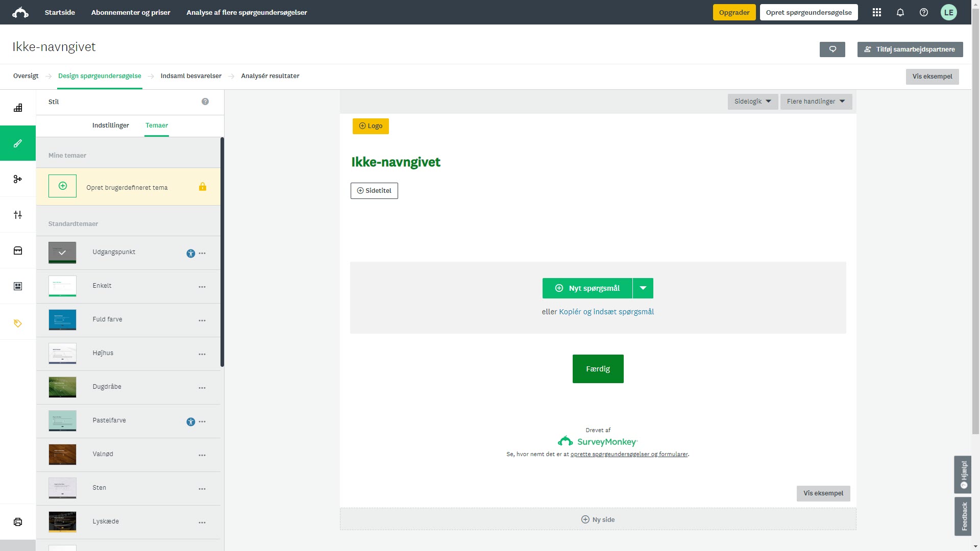
Task: Go to Indsaml besvarelser step
Action: tap(191, 76)
